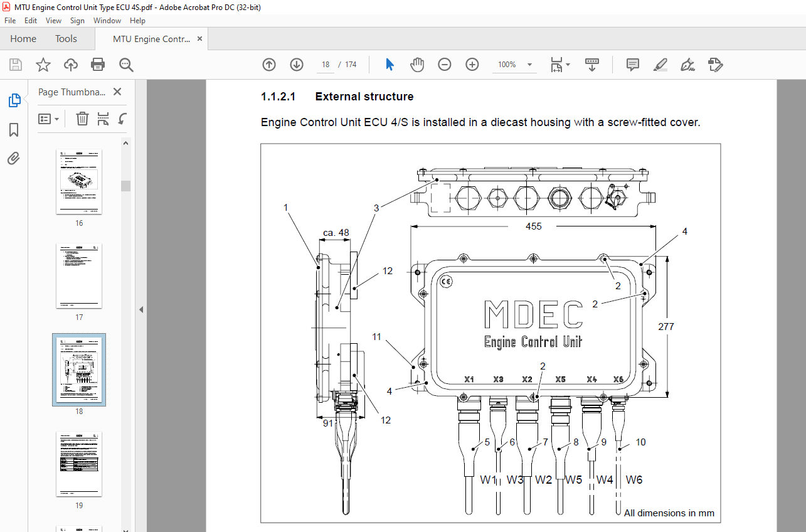Zoom in with the plus circle icon
This screenshot has height=532, width=806.
click(x=472, y=65)
